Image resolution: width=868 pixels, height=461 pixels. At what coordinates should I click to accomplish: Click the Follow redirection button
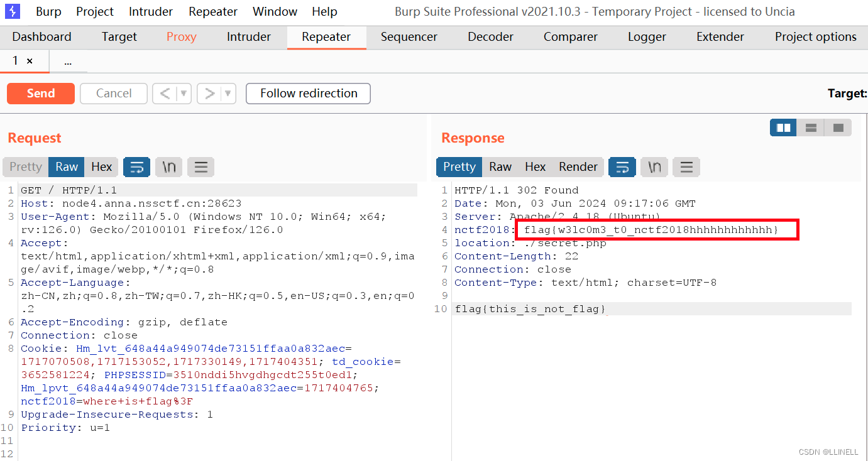click(309, 94)
